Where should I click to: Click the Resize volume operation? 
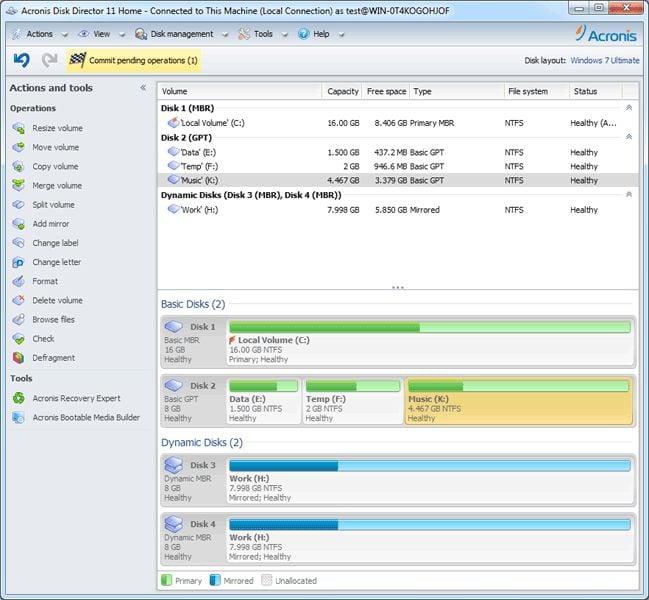57,128
